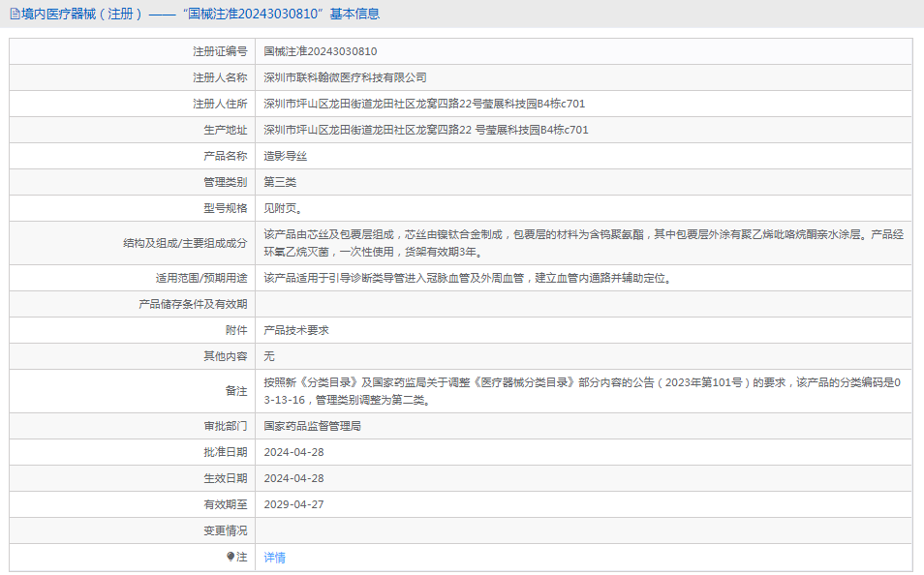Click the 批准日期 label
Image resolution: width=924 pixels, height=575 pixels.
[x=226, y=452]
